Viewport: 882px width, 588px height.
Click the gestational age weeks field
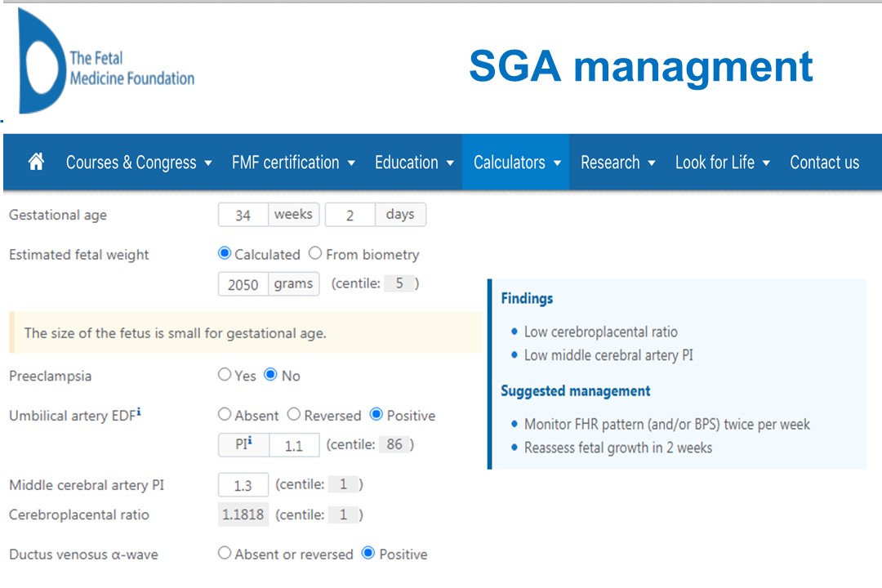[243, 216]
